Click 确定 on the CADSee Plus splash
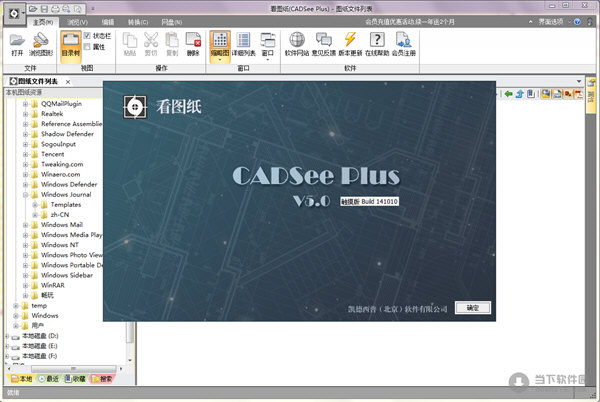This screenshot has width=600, height=402. (x=473, y=308)
